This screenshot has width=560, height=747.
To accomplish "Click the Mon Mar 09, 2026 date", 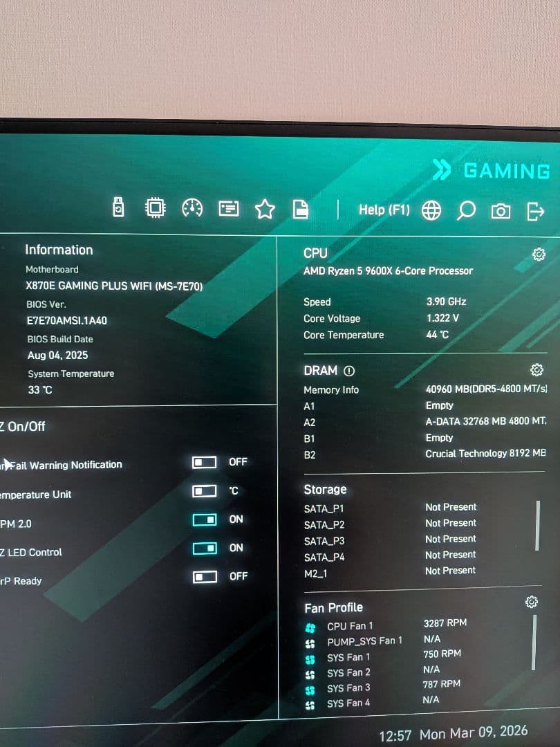I will pyautogui.click(x=474, y=732).
